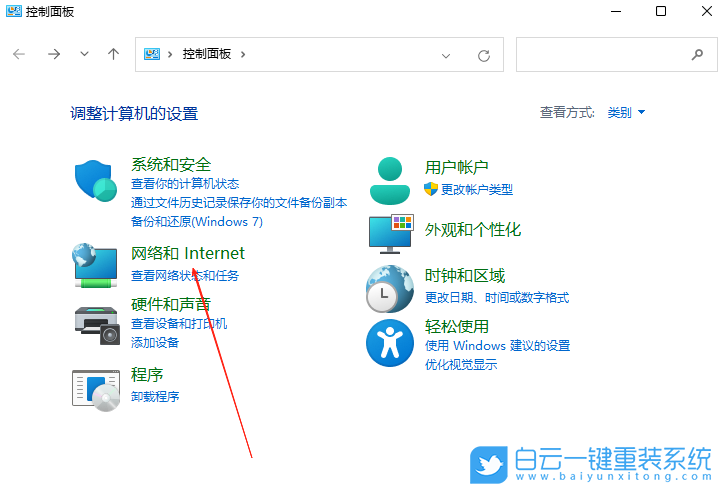
Task: Minimize the Control Panel window
Action: [616, 11]
